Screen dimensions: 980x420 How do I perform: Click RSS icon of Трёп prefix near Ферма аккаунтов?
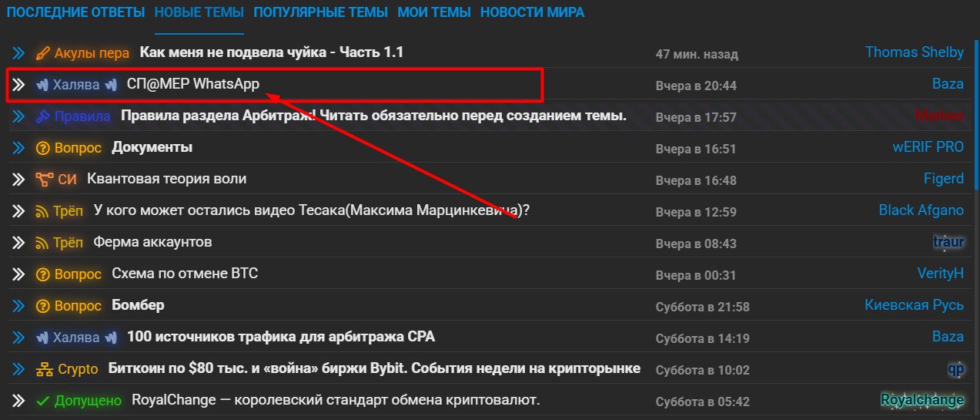point(43,244)
